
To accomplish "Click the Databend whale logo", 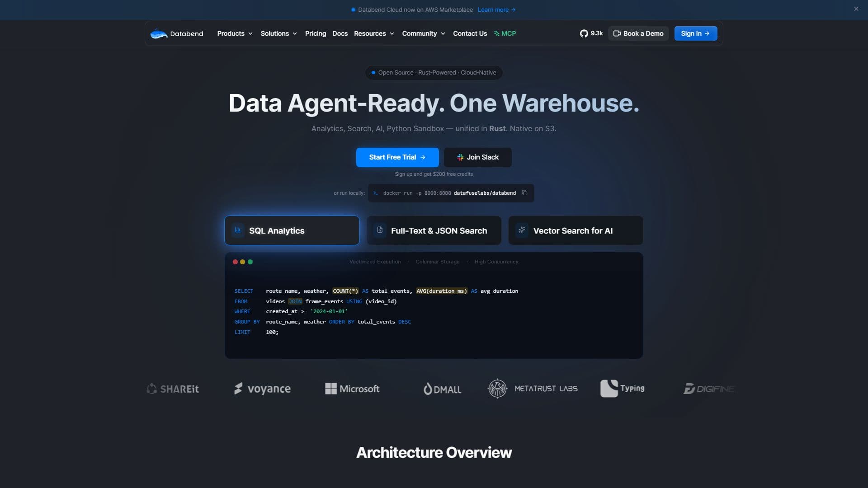I will 159,33.
